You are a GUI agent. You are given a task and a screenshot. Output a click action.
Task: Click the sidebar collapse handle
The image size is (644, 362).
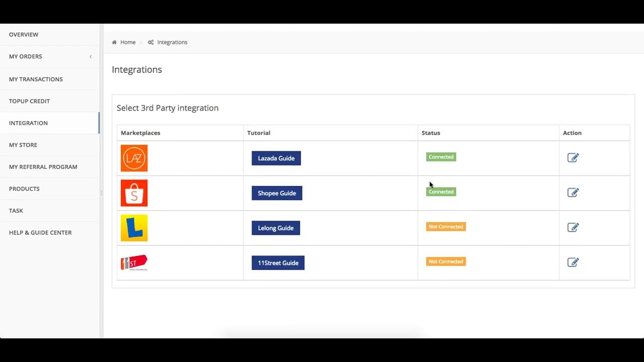pos(101,193)
